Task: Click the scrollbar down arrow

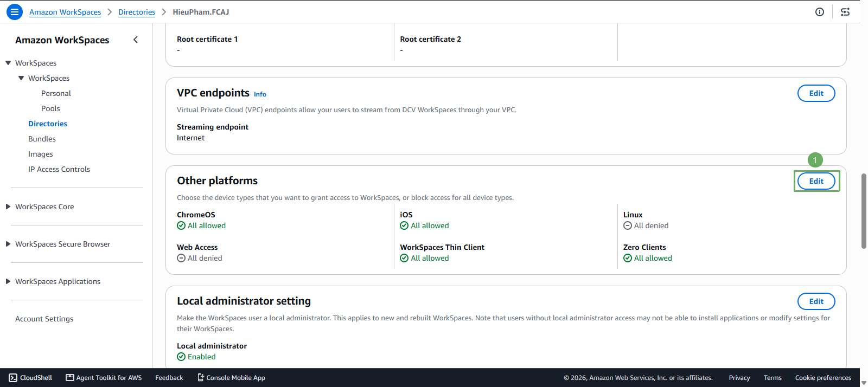Action: click(864, 383)
